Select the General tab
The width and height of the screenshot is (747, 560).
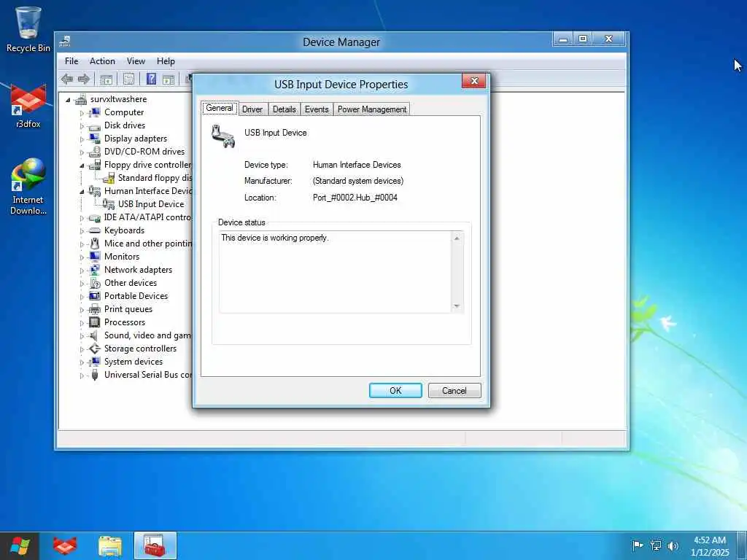point(220,108)
